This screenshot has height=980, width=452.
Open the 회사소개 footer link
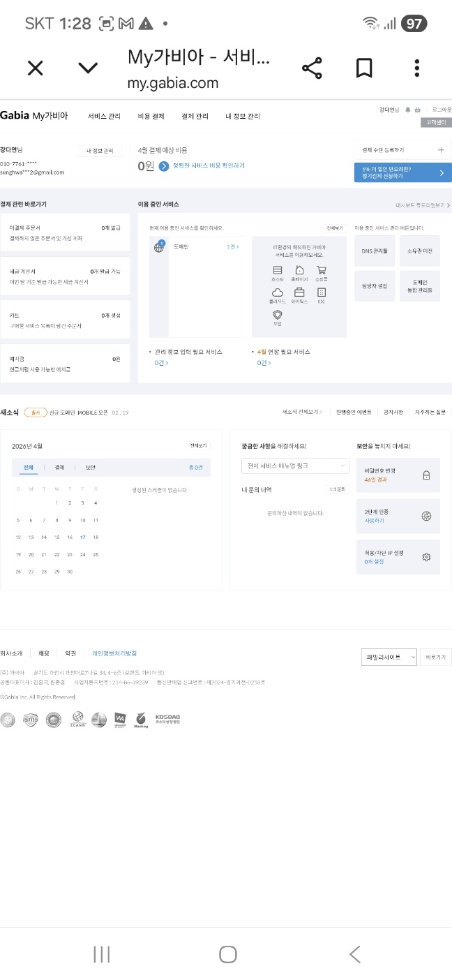11,653
